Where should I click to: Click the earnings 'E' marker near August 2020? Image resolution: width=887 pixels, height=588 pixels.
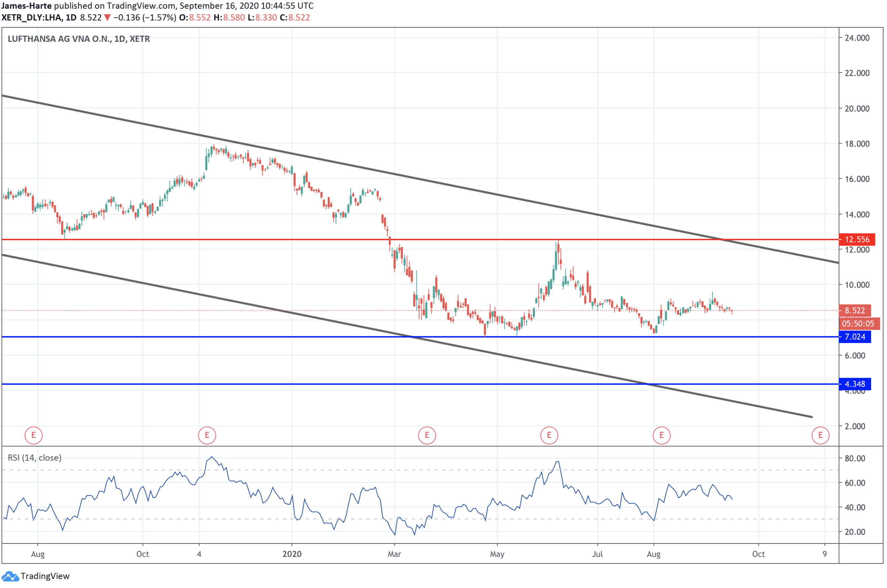(x=662, y=436)
